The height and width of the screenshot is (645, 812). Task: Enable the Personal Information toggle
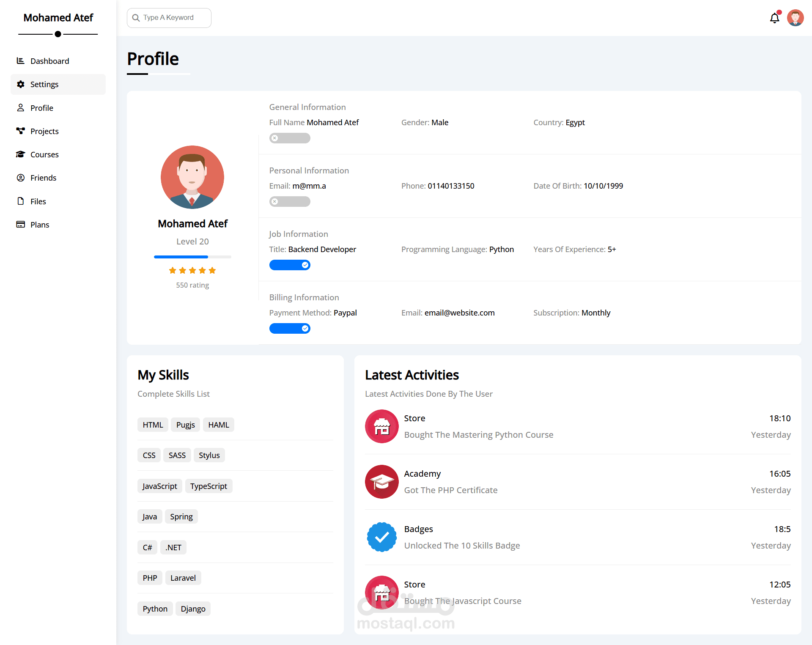click(x=290, y=202)
